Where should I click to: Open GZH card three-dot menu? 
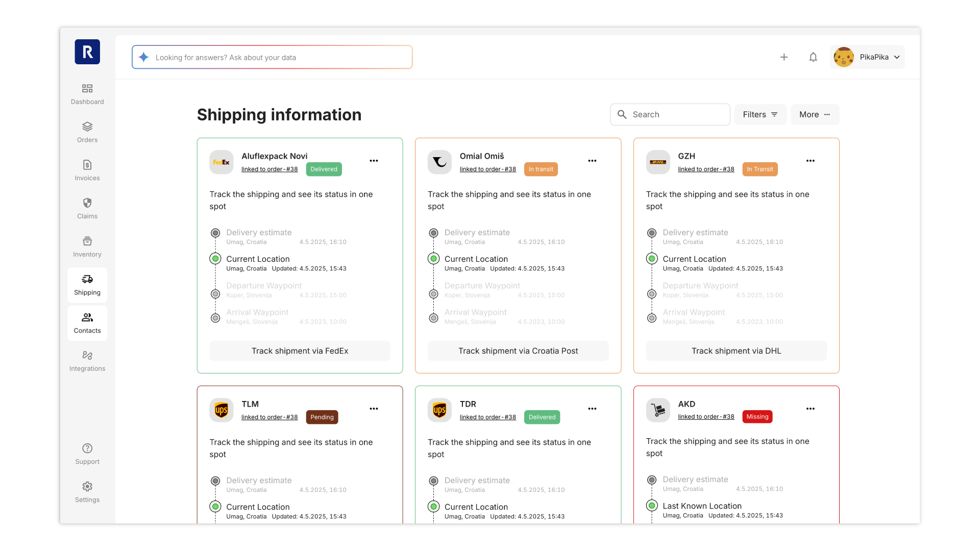pos(811,161)
